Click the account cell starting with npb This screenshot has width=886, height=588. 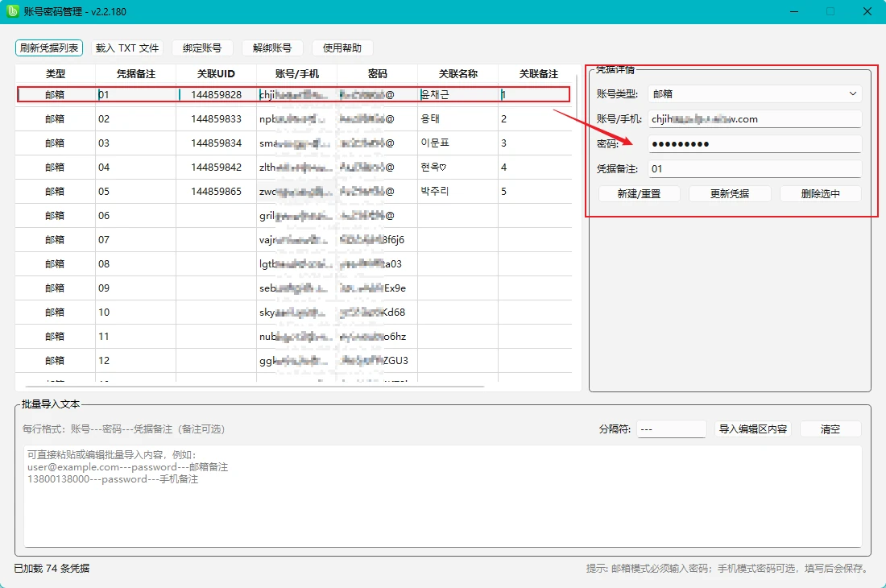(296, 118)
